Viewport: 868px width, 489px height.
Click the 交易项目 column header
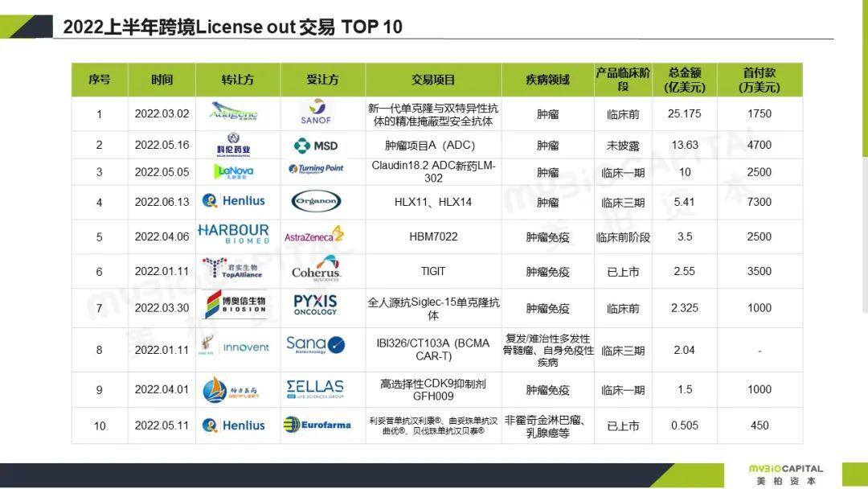point(433,80)
